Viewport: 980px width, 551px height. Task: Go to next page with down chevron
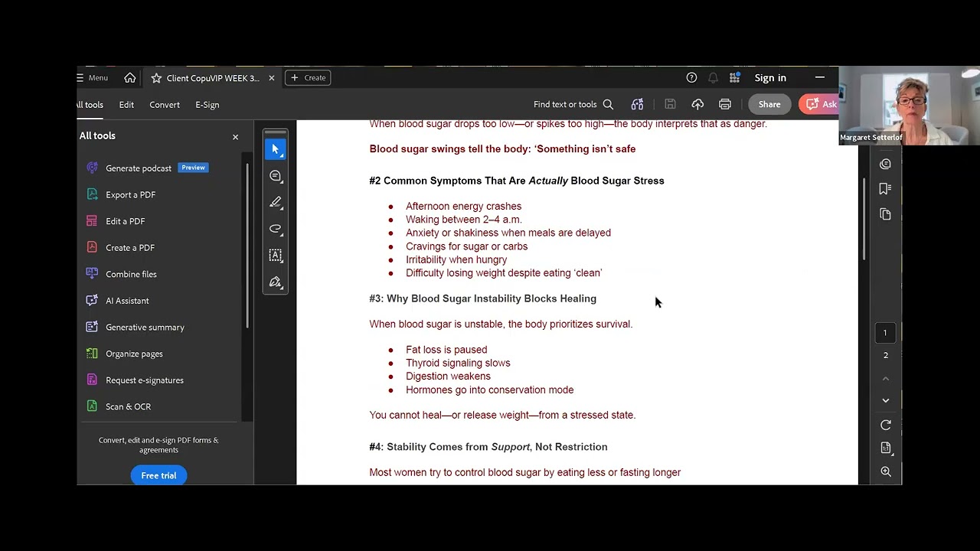point(886,400)
